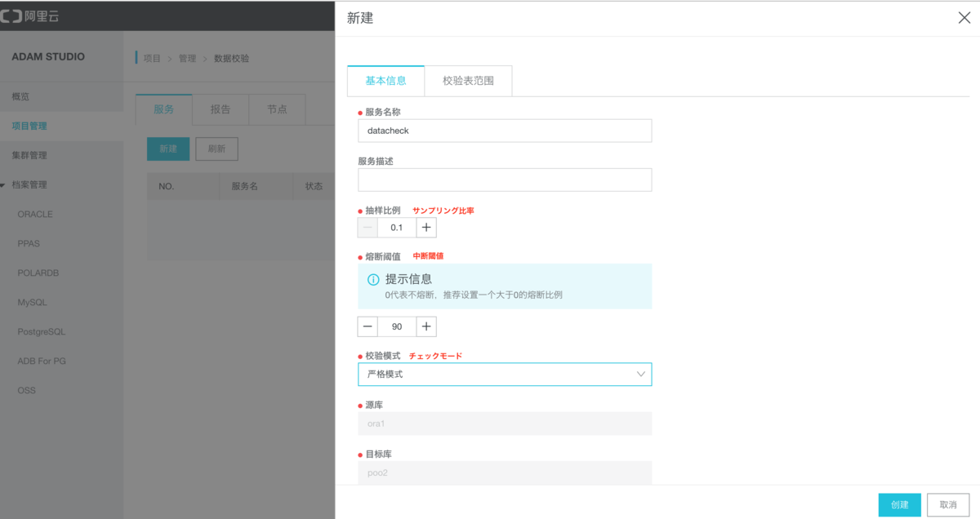The image size is (980, 519).
Task: Switch to the 校验表范围 tab
Action: (x=468, y=81)
